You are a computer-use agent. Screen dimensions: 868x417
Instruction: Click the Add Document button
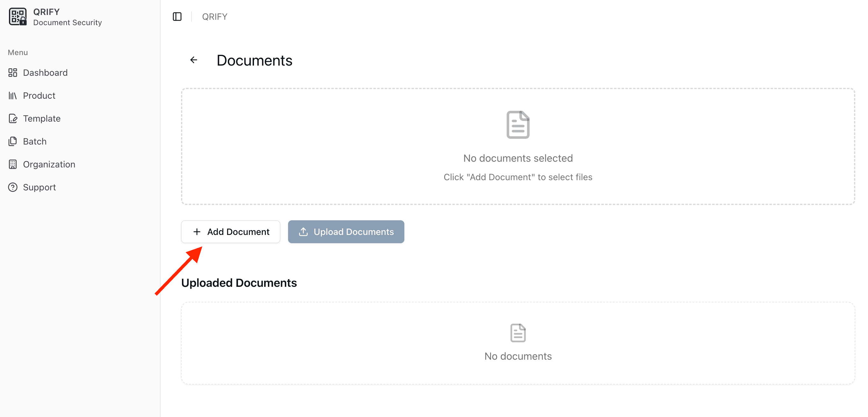230,231
